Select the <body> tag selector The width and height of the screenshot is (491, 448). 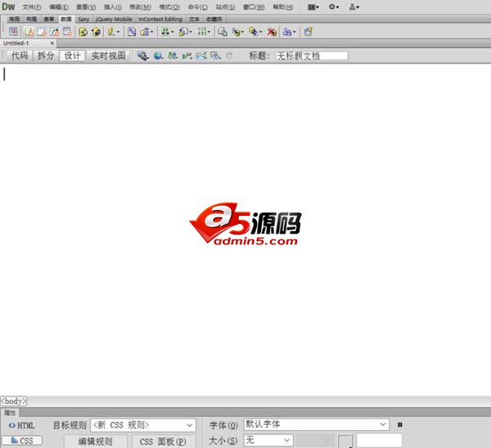coord(14,401)
